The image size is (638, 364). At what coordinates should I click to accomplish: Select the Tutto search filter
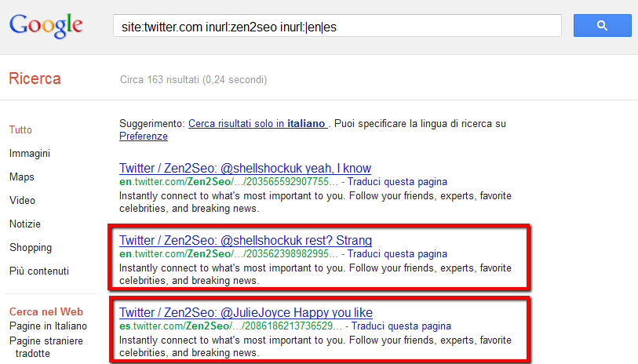pyautogui.click(x=20, y=130)
